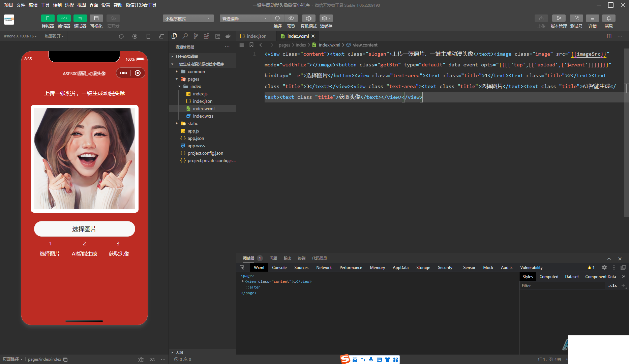Toggle the editor panel button

click(64, 18)
